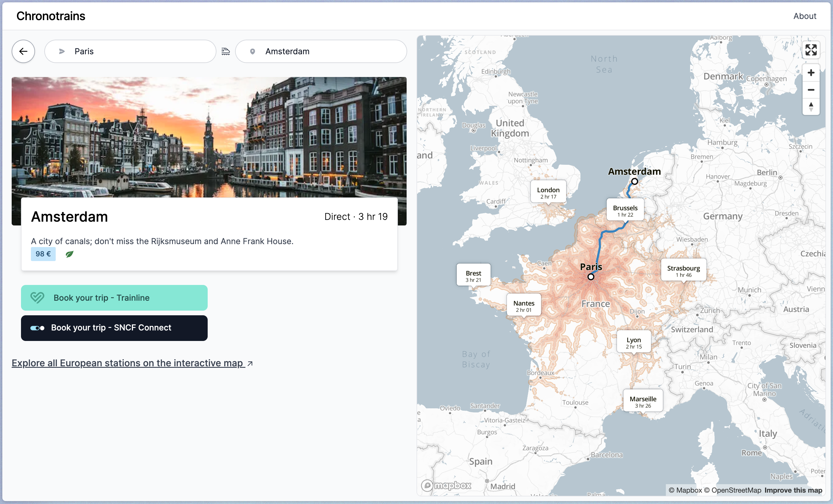Image resolution: width=833 pixels, height=504 pixels.
Task: Open the About page
Action: tap(805, 16)
